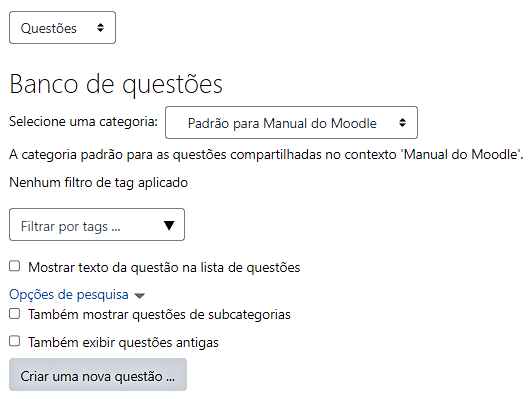Collapse search options via the gray caret icon

click(x=139, y=296)
